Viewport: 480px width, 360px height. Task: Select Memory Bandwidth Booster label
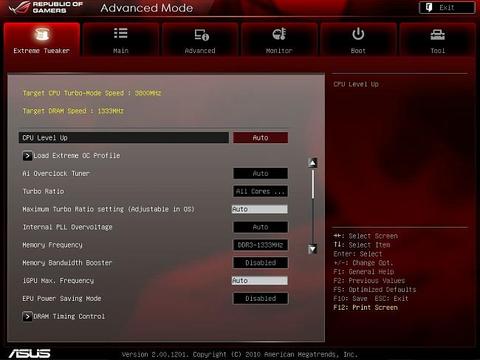pyautogui.click(x=67, y=263)
